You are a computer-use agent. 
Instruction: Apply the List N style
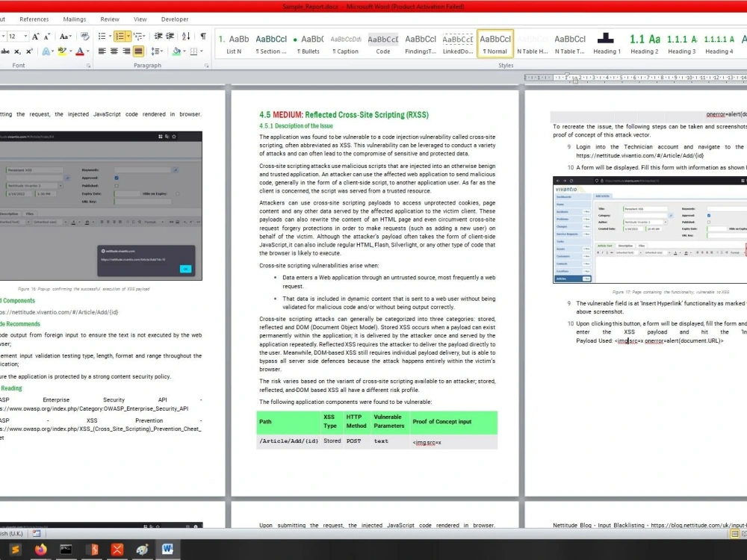tap(233, 44)
